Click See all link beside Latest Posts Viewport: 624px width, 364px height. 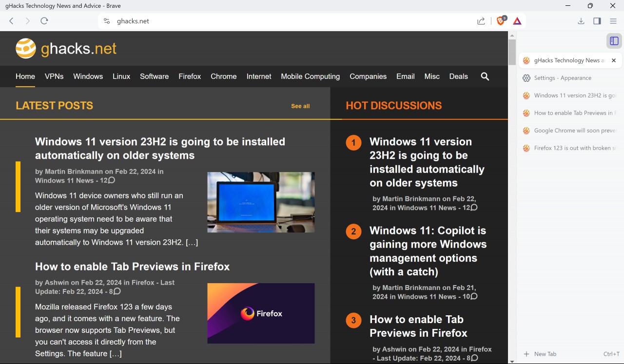coord(300,106)
